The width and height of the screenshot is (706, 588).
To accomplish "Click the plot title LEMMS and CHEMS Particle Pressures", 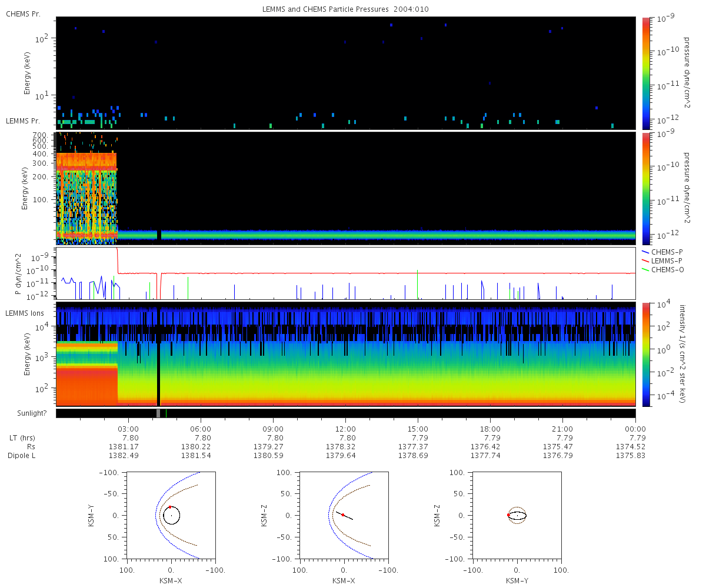I will [x=346, y=9].
